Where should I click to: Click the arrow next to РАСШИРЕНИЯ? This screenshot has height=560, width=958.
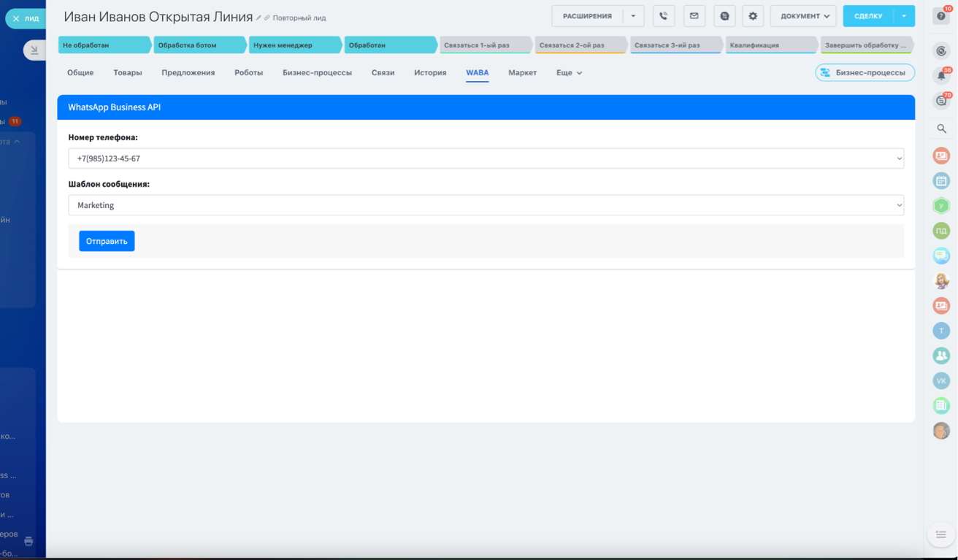[633, 16]
